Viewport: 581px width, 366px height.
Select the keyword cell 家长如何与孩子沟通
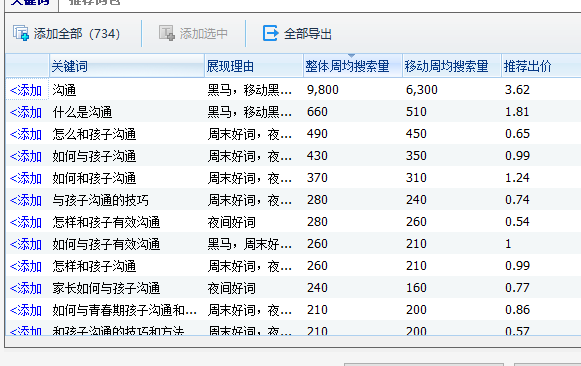point(106,288)
